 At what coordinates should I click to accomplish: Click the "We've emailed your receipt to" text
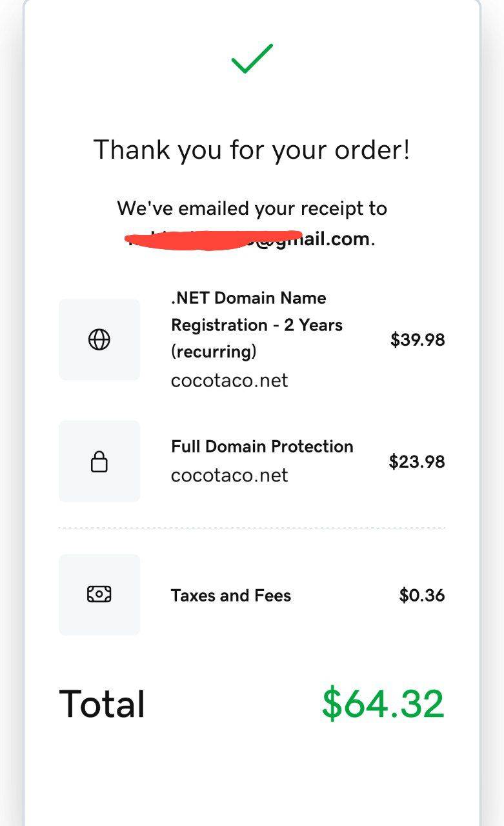[x=252, y=208]
